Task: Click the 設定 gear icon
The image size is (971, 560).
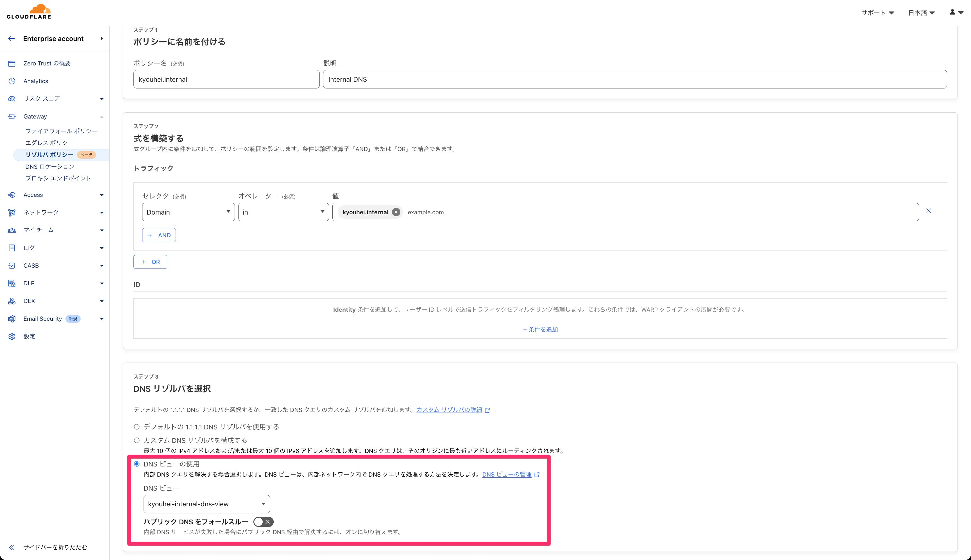Action: [12, 336]
